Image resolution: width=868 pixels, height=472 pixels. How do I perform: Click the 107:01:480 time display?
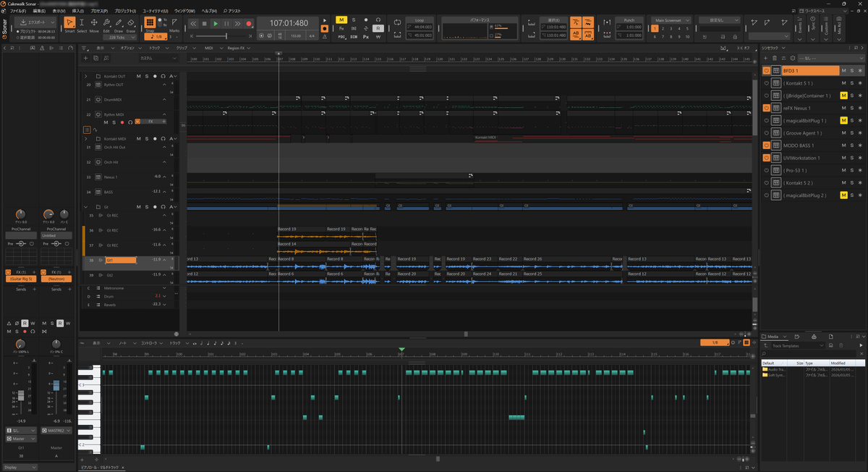289,23
